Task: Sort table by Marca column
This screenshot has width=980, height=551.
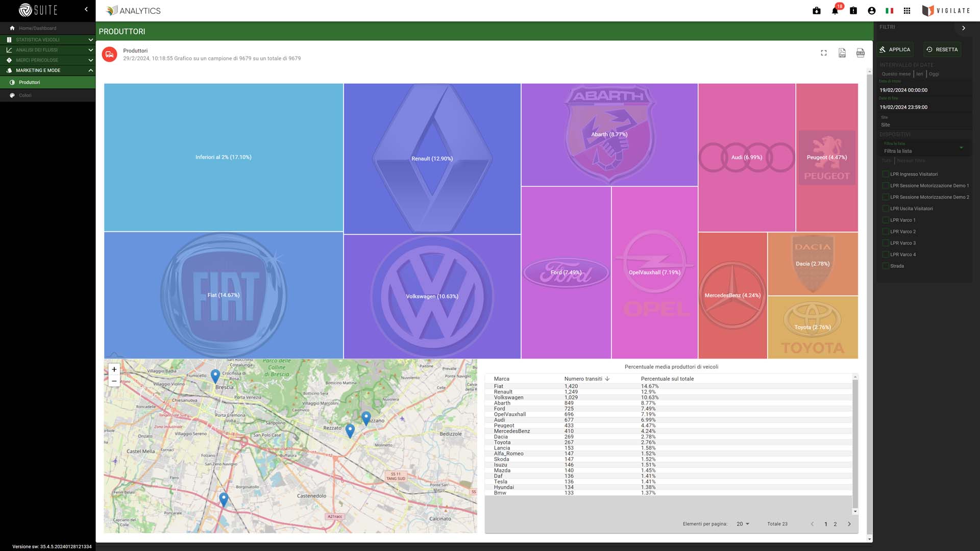Action: pos(502,379)
